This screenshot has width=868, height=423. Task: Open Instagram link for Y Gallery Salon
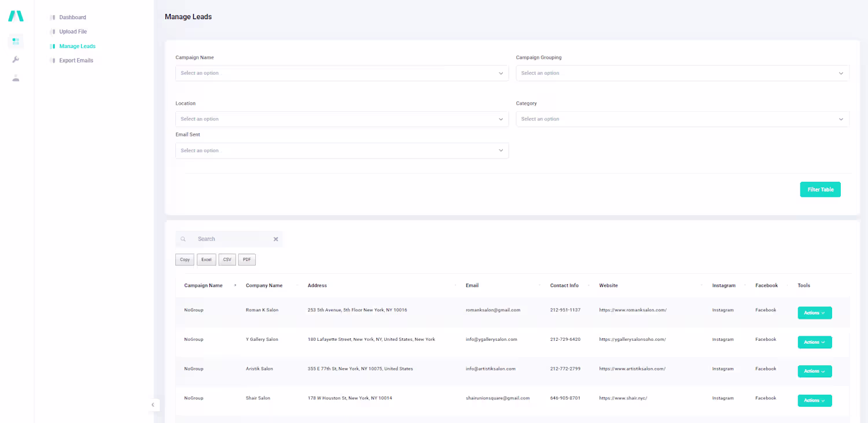click(723, 340)
